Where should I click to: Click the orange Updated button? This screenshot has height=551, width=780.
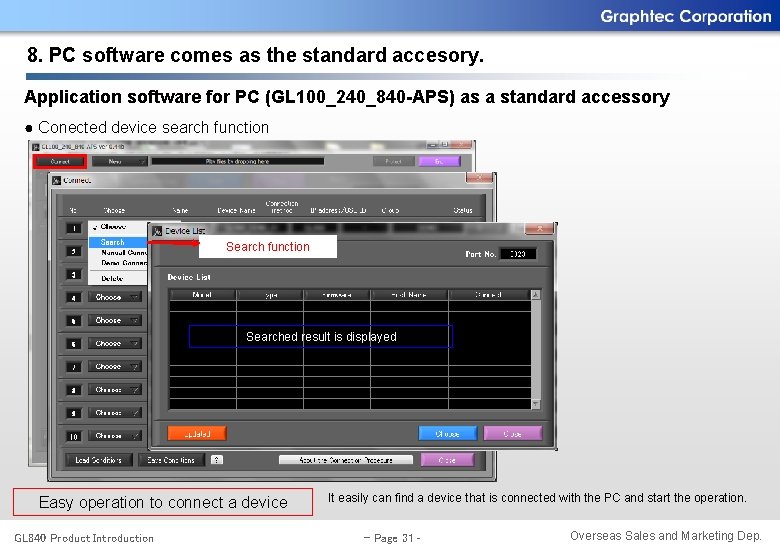coord(197,434)
